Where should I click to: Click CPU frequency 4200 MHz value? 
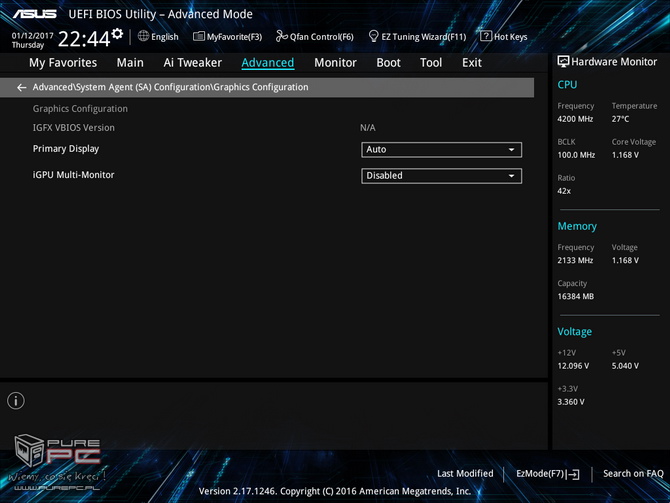point(575,119)
